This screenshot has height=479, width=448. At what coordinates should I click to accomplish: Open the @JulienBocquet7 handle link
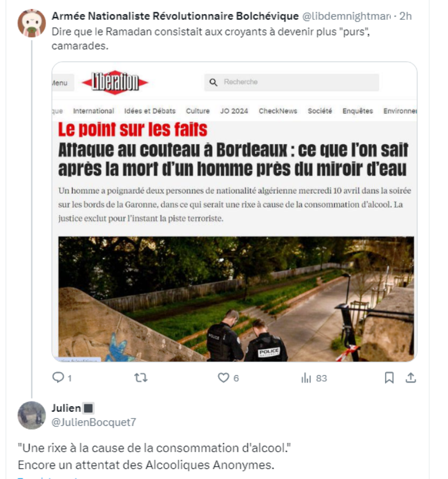pos(94,422)
